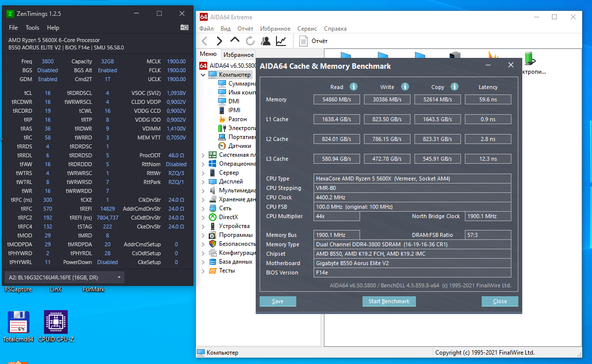Select the Устройства devices tree item
The width and height of the screenshot is (592, 364).
[234, 226]
